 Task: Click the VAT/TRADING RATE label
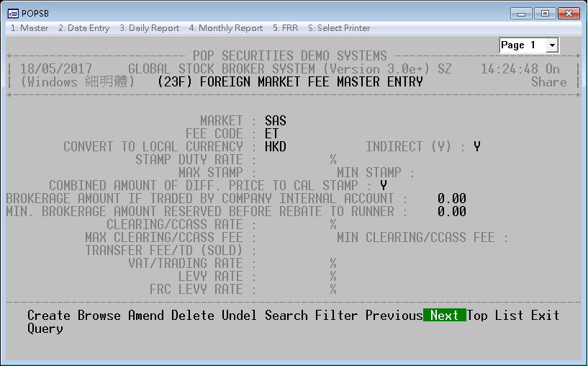tap(186, 264)
